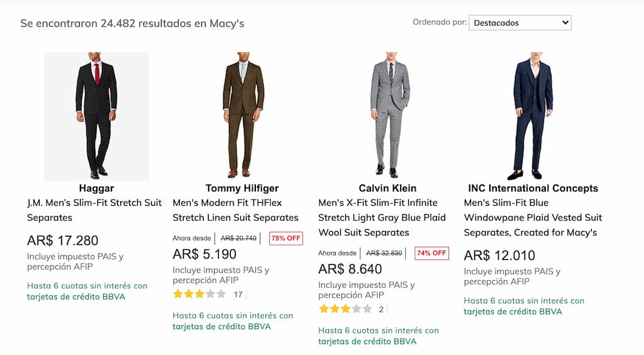The image size is (644, 355).
Task: Click INC International Concepts brand name
Action: tap(533, 188)
